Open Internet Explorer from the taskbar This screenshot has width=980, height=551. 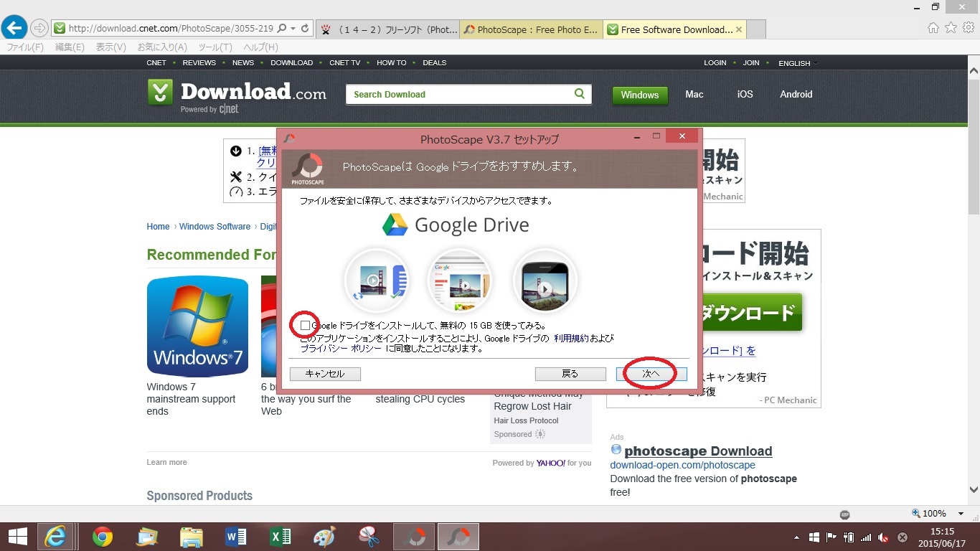[x=55, y=537]
